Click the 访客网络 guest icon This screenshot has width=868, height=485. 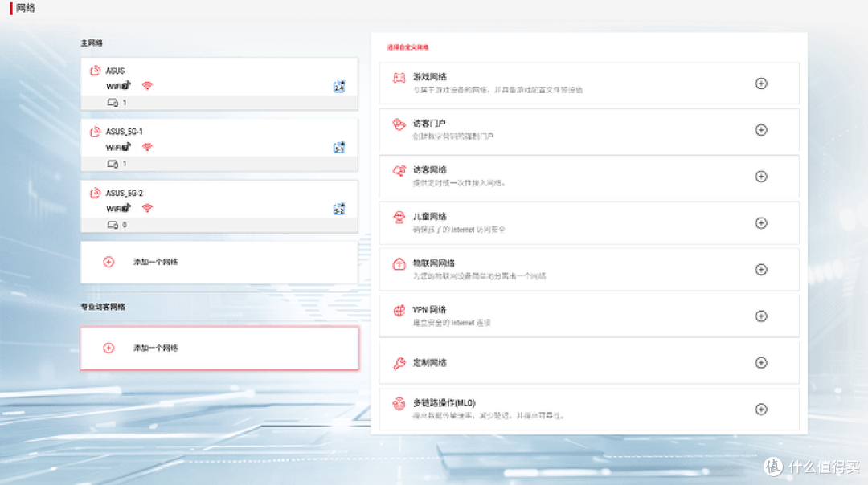pyautogui.click(x=399, y=171)
